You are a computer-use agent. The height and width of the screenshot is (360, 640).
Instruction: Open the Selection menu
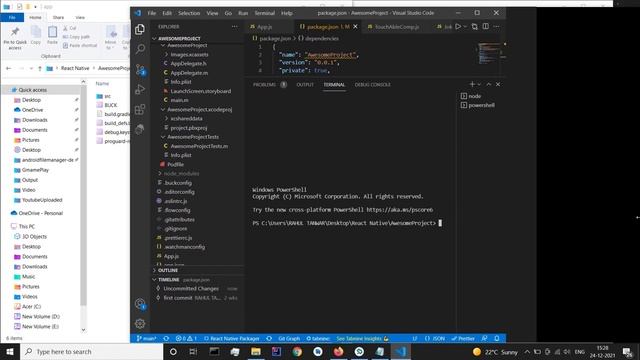click(x=189, y=13)
